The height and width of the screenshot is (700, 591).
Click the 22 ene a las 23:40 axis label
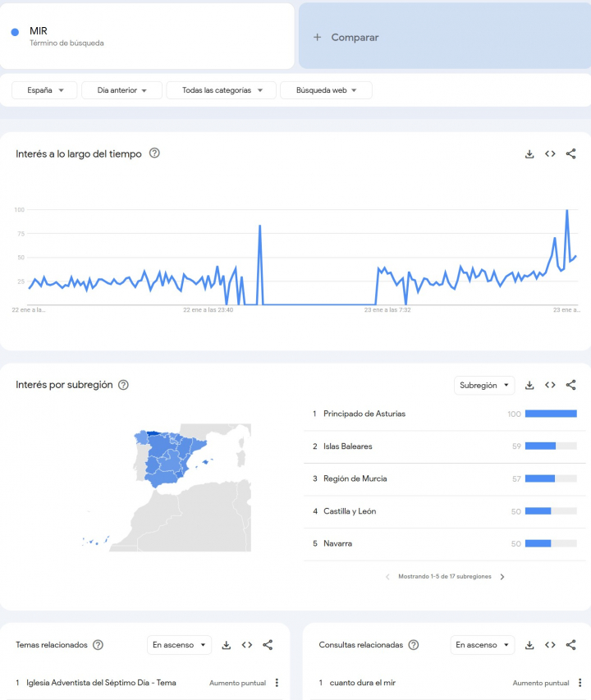pyautogui.click(x=208, y=310)
